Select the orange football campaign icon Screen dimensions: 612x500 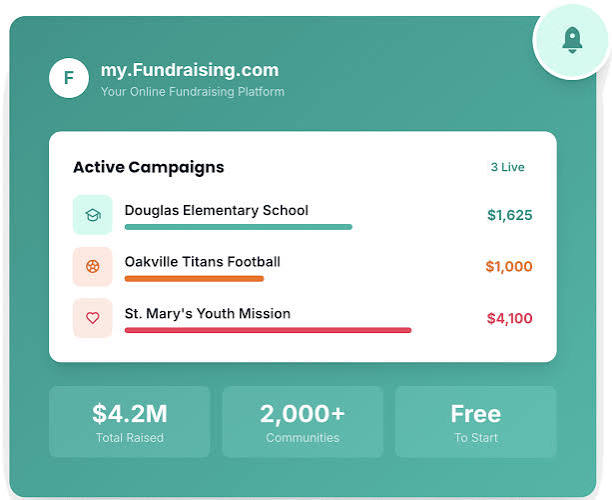[93, 267]
